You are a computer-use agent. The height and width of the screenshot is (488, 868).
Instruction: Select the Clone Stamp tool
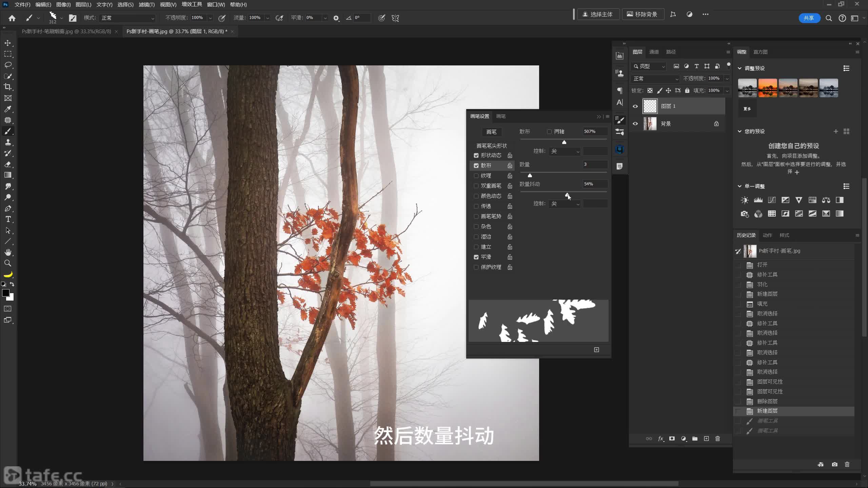8,142
